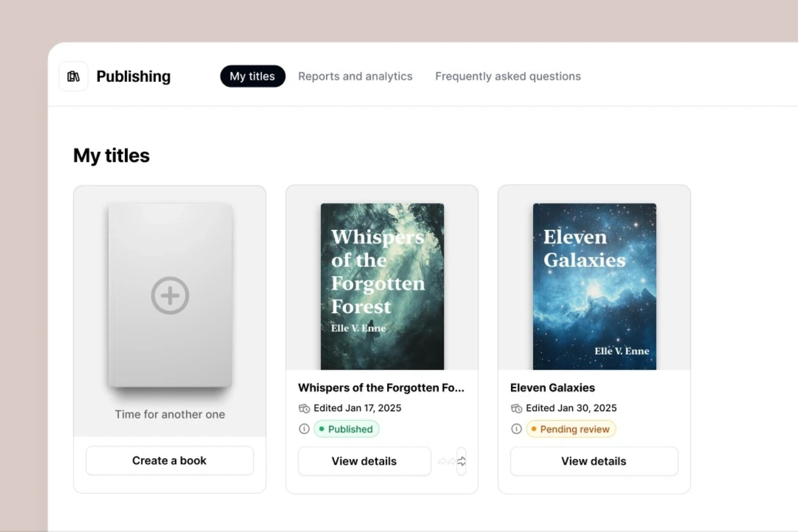Click the green Published status badge
Image resolution: width=798 pixels, height=532 pixels.
[x=347, y=429]
